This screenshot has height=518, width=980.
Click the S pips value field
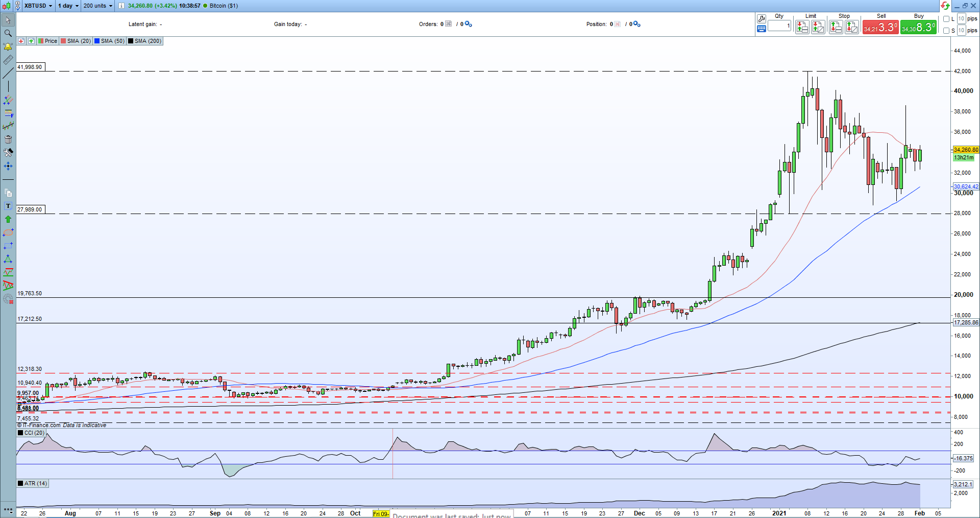[961, 31]
